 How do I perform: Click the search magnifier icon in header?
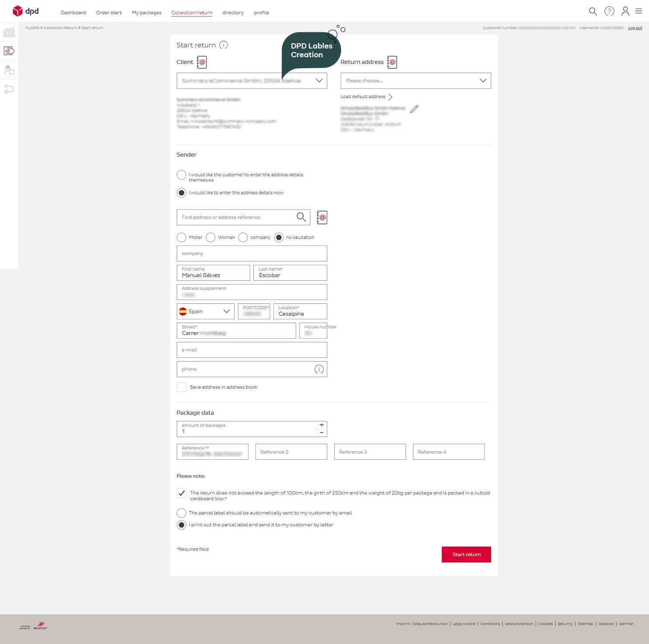[x=593, y=11]
